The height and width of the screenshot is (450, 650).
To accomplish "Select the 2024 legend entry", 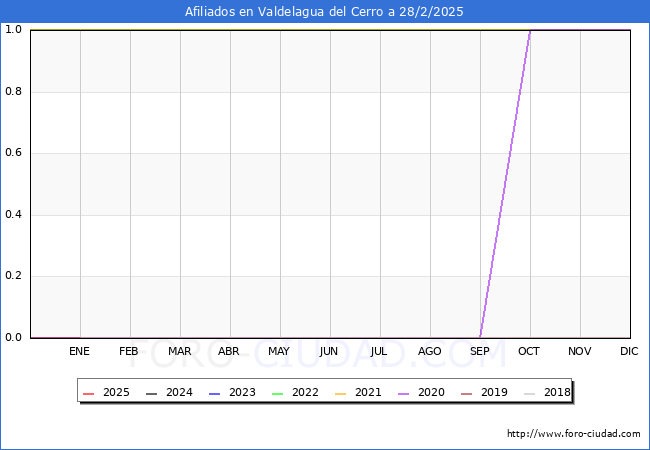I will point(169,392).
